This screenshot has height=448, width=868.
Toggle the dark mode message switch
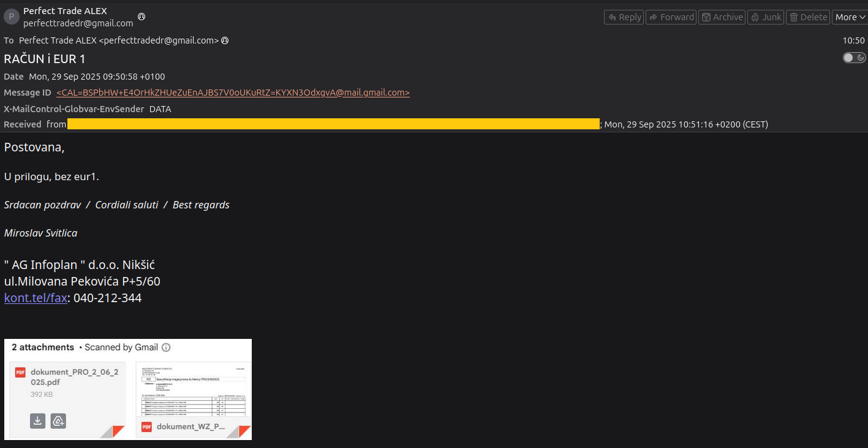854,58
